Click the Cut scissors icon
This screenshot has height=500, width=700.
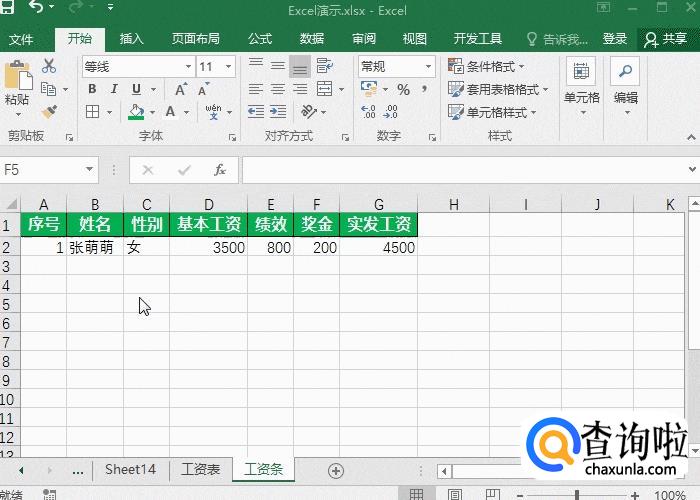(49, 66)
